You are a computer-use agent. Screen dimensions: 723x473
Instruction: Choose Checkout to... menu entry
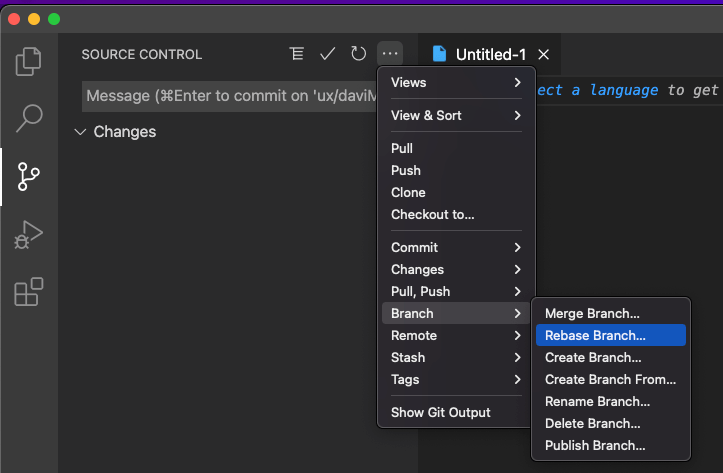point(433,214)
